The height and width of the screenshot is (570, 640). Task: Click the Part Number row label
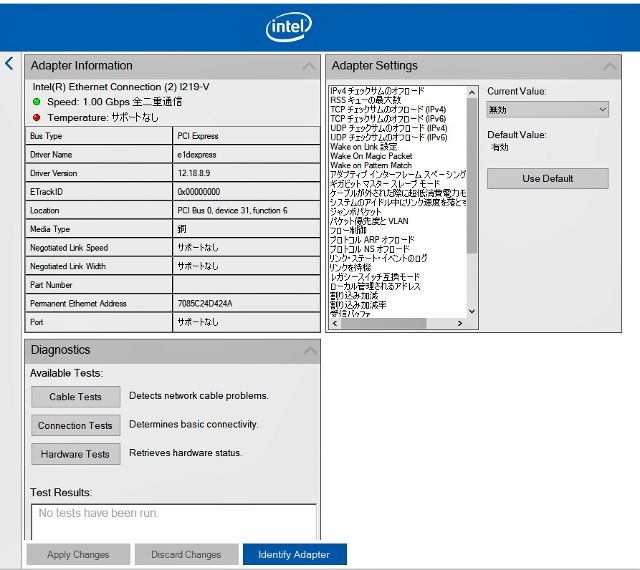coord(51,285)
